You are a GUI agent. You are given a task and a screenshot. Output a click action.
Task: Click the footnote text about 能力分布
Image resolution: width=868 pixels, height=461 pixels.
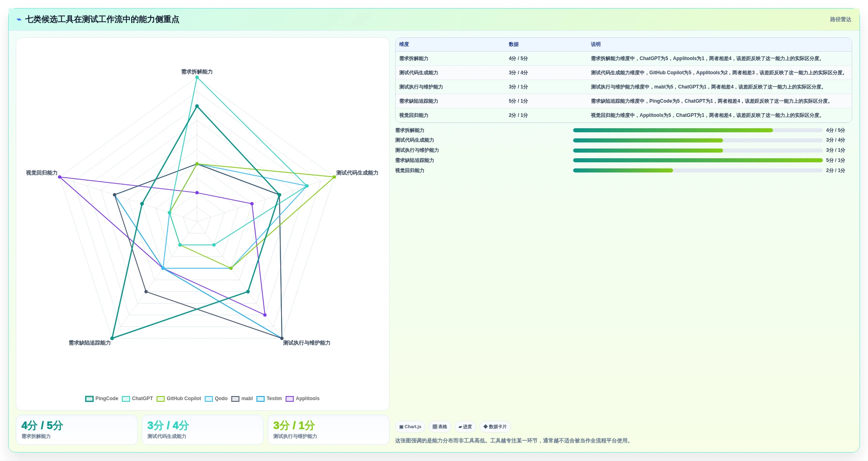(x=514, y=441)
